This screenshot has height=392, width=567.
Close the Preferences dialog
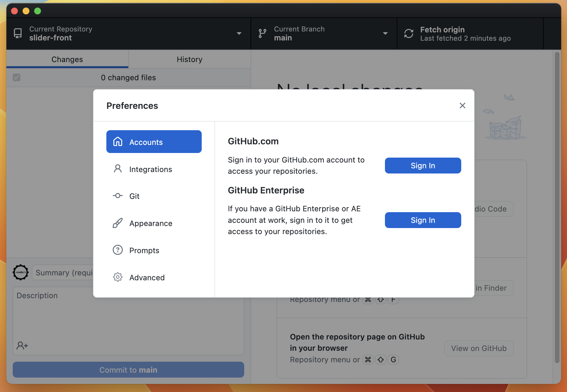click(x=462, y=106)
